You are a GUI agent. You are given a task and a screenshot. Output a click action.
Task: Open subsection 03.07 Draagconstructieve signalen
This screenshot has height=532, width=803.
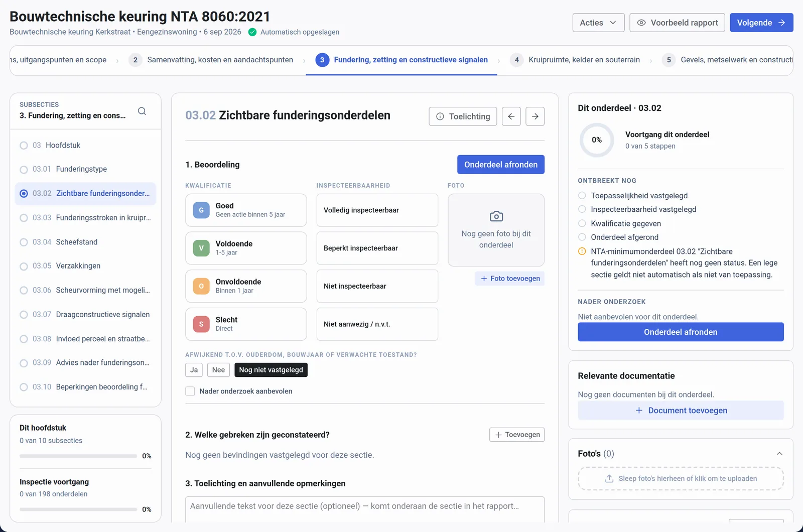click(85, 315)
